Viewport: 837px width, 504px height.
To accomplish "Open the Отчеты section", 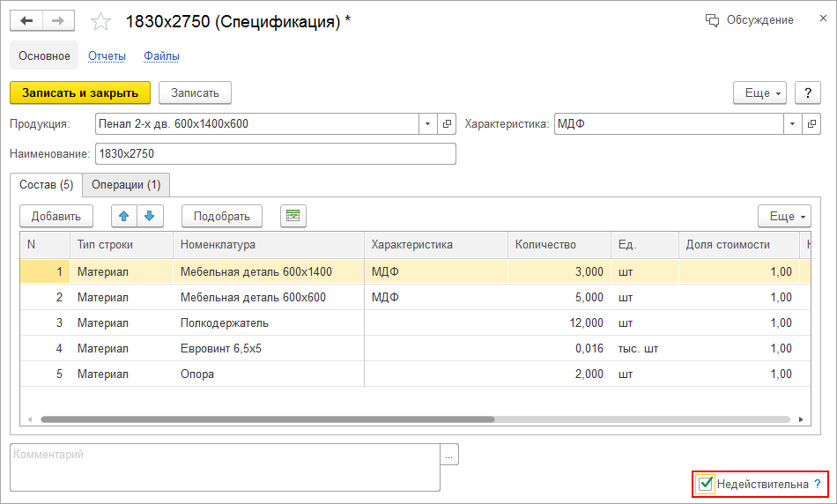I will tap(107, 56).
